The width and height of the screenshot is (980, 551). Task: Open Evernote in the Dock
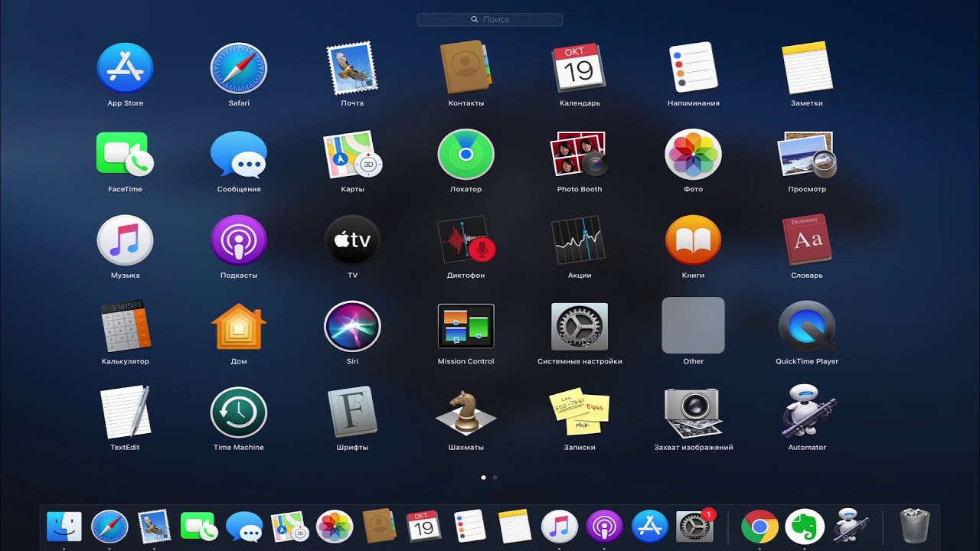805,527
